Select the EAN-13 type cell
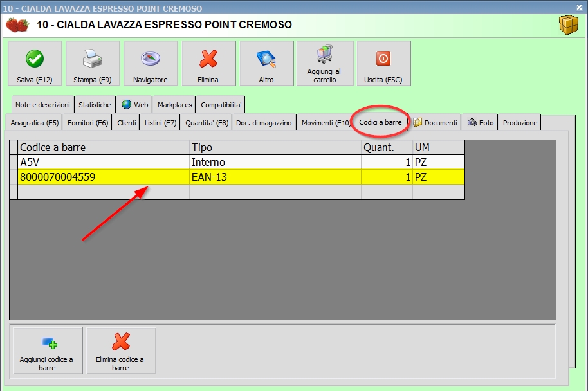Image resolution: width=588 pixels, height=391 pixels. click(275, 177)
